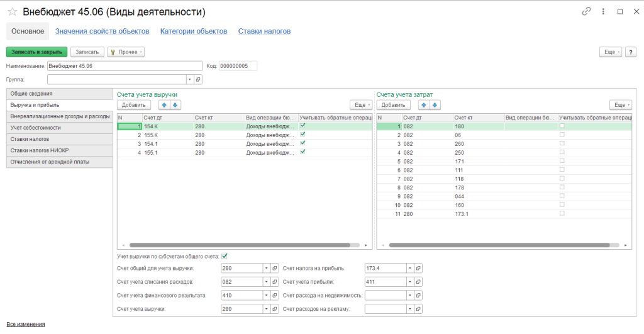Viewport: 644px width, 334px height.
Task: Open the account 173.4 profit tax field
Action: (419, 268)
